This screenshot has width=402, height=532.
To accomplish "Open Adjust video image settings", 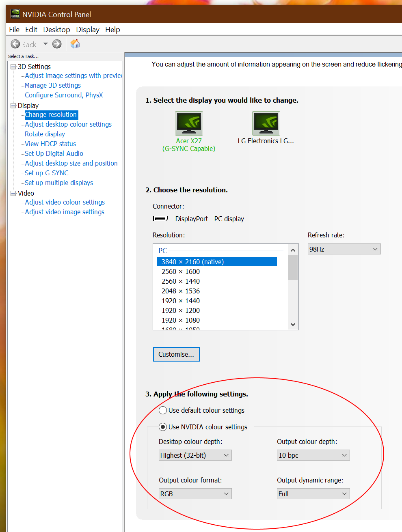I will (65, 212).
